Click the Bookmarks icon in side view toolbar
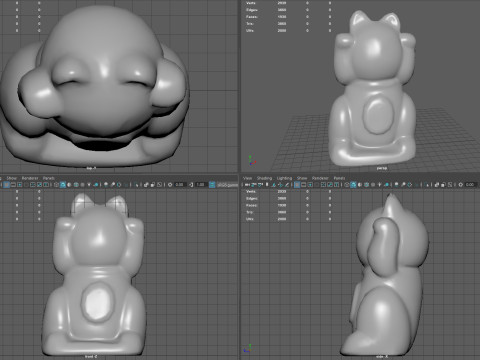Screen dimensions: 480x360 click(x=267, y=184)
